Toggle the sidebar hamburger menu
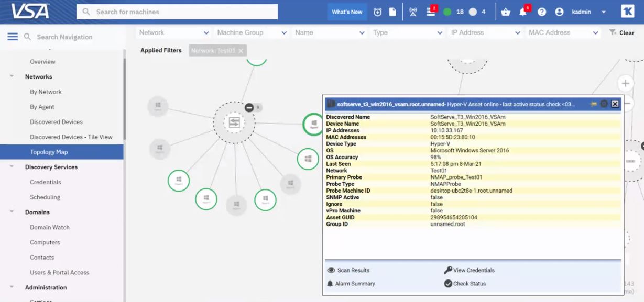Image resolution: width=644 pixels, height=302 pixels. [13, 37]
